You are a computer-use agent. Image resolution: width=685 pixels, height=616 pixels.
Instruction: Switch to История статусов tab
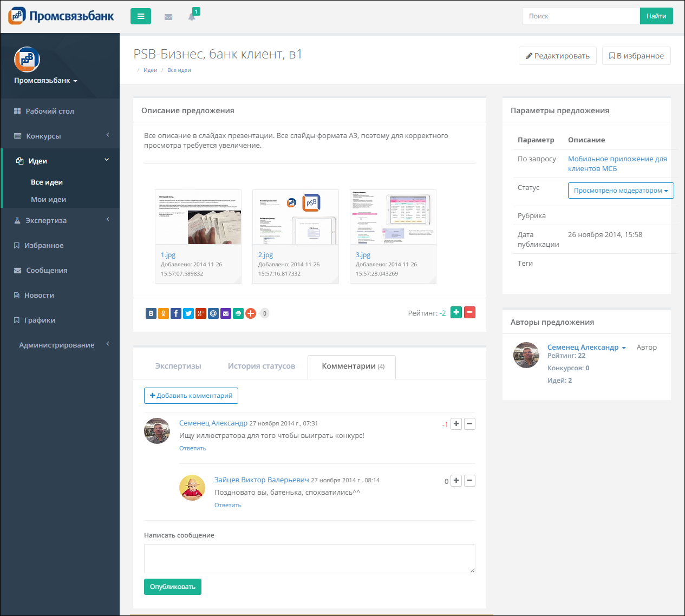(262, 366)
